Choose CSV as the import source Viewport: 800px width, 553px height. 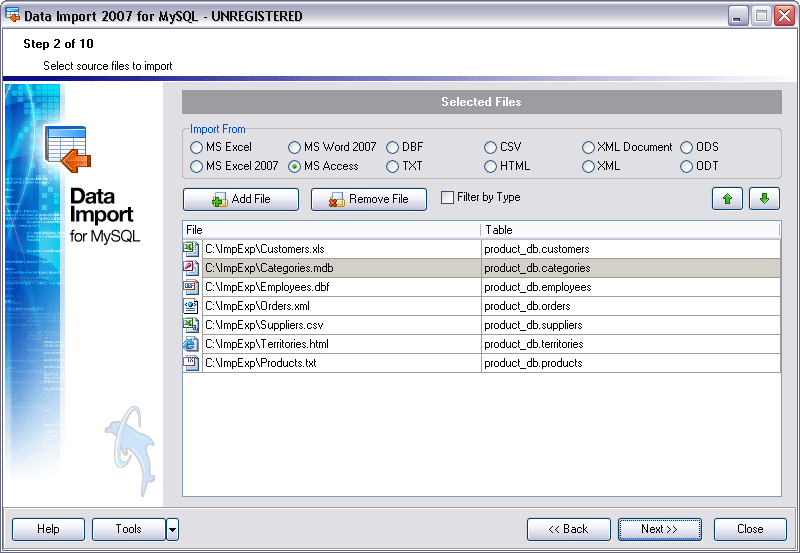click(x=491, y=147)
